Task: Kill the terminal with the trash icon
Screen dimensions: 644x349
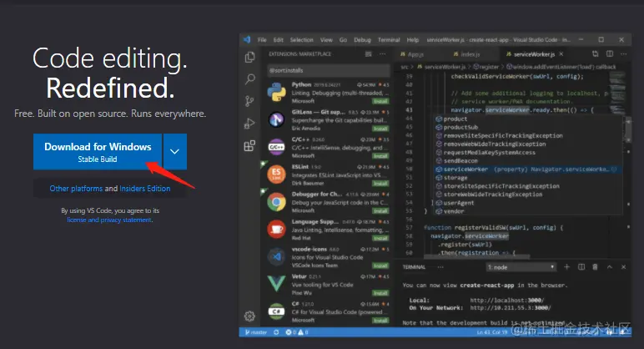Action: (595, 267)
